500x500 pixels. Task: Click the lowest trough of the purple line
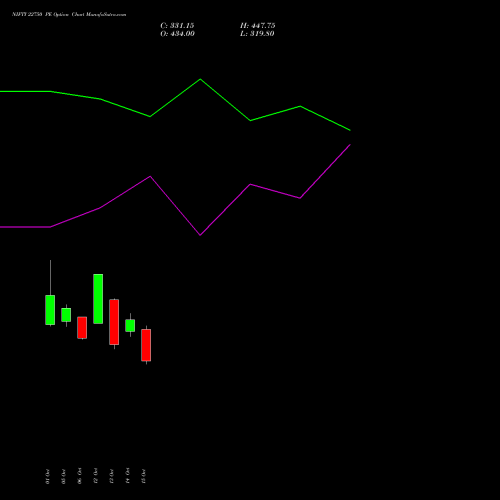tap(200, 235)
